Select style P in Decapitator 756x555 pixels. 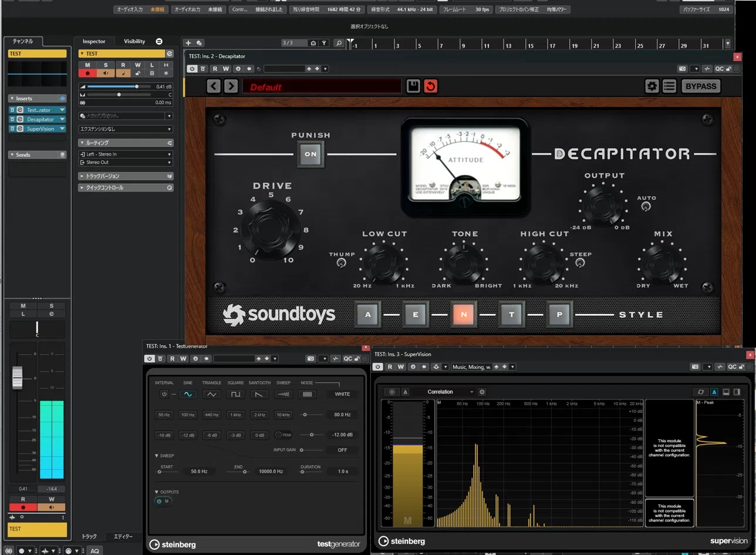(560, 314)
